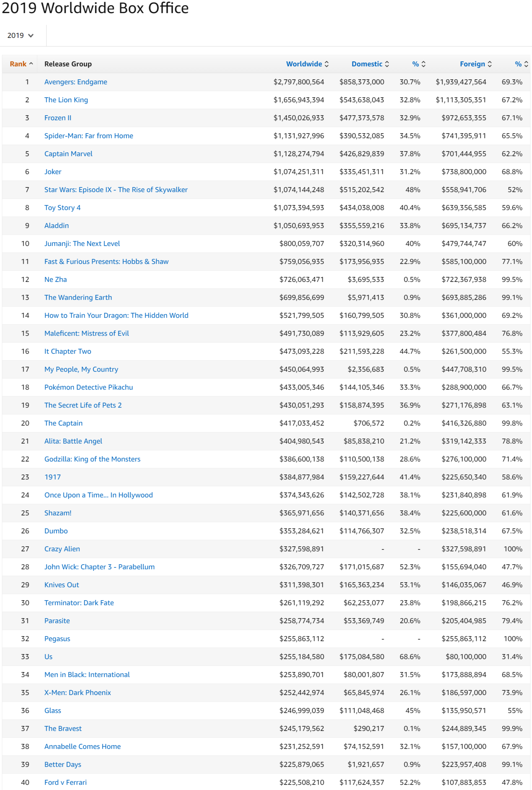Open The Lion King link

point(66,100)
